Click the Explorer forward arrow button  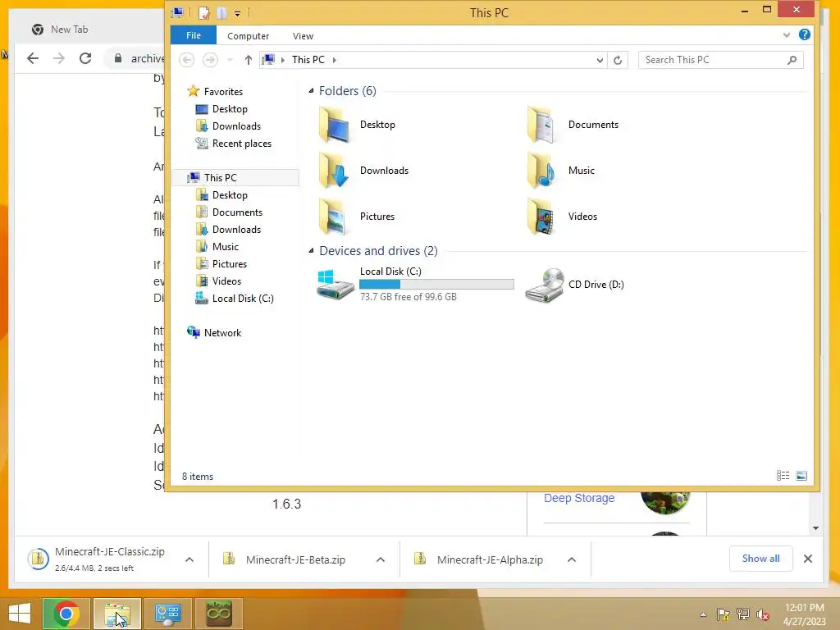(210, 59)
